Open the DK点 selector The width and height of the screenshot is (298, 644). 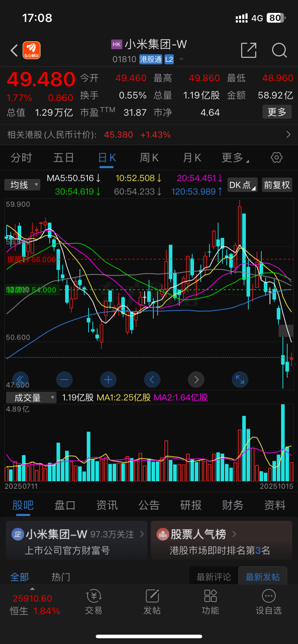click(243, 185)
